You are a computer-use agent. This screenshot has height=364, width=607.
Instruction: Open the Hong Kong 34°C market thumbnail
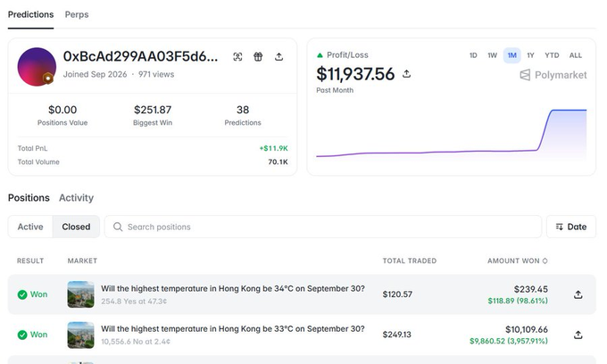point(80,294)
